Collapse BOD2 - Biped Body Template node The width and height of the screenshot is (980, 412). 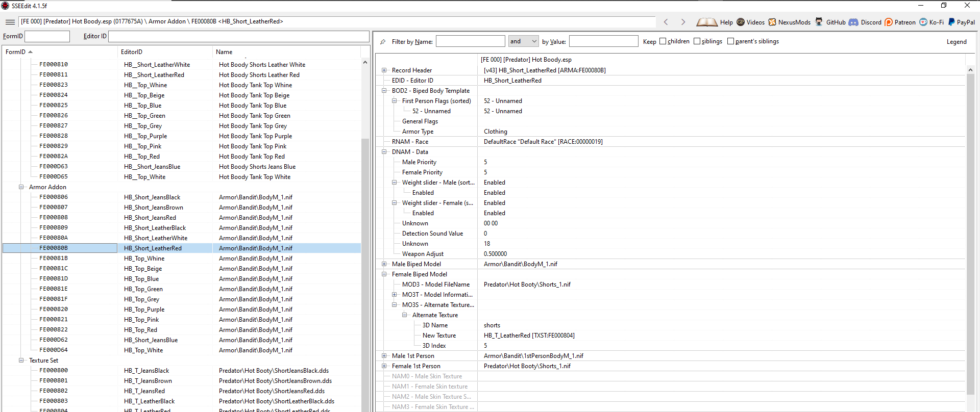click(x=384, y=91)
